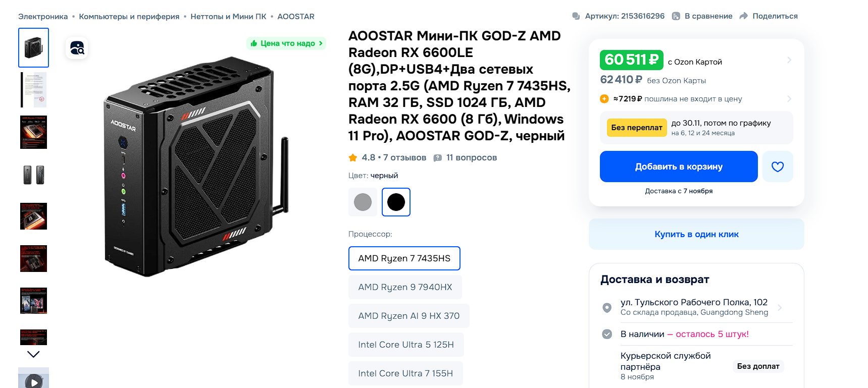
Task: Open the dual-device front view thumbnail
Action: 34,175
